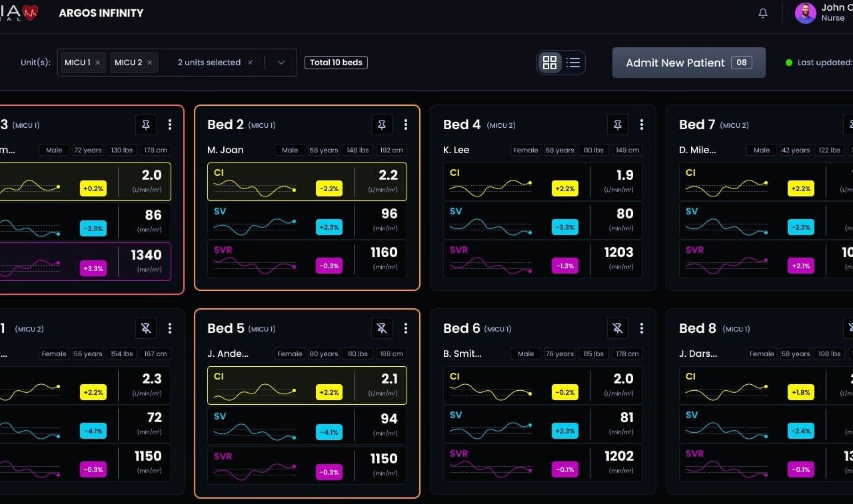Toggle the pin icon on Bed 3
853x504 pixels.
(x=146, y=125)
